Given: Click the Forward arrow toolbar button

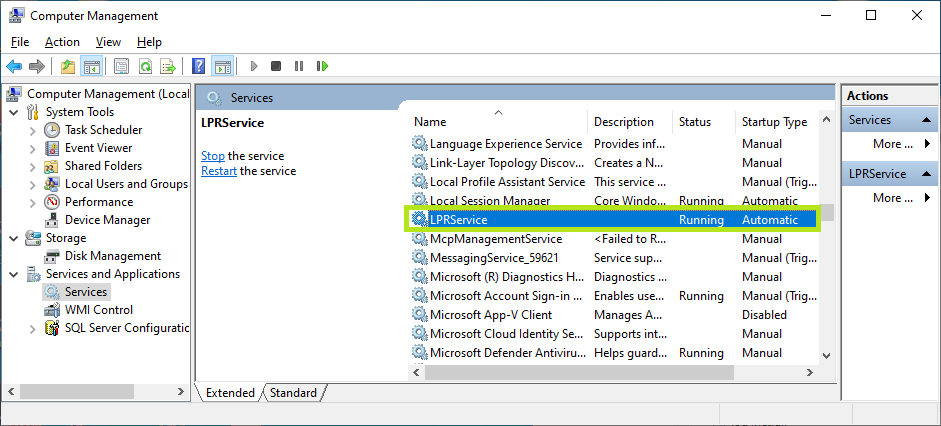Looking at the screenshot, I should point(37,66).
